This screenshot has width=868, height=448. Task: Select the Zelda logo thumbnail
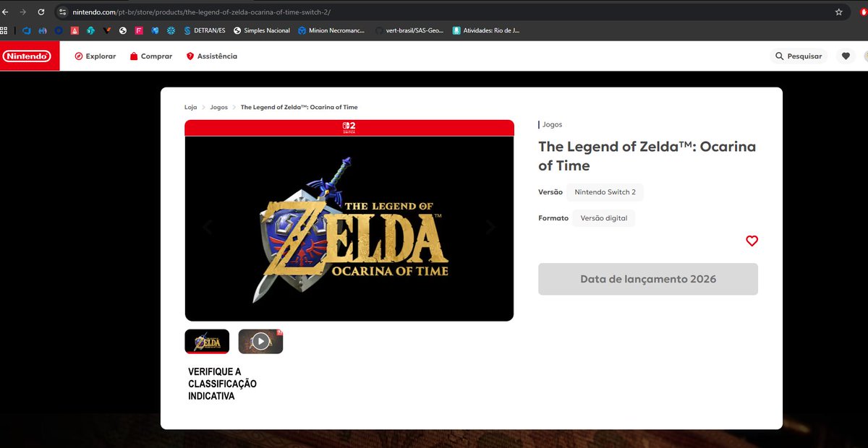(207, 341)
